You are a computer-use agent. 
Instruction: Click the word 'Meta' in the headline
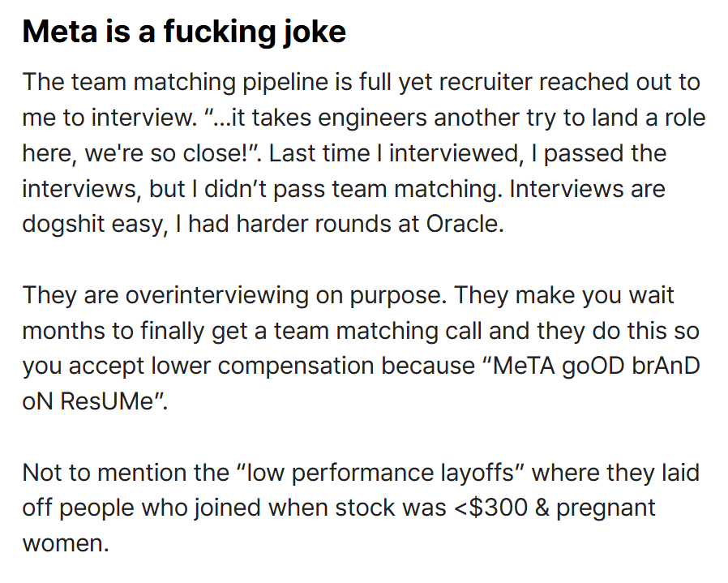(60, 32)
